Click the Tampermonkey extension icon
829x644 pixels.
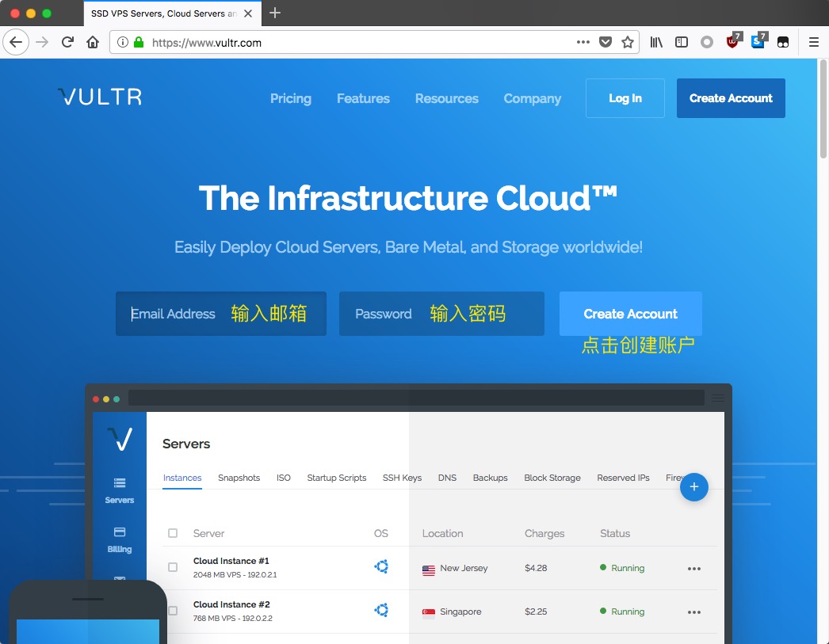[783, 42]
